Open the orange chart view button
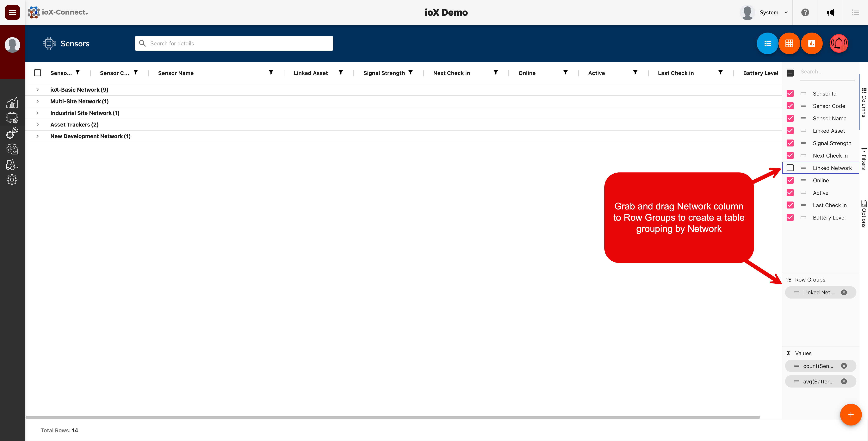Image resolution: width=868 pixels, height=441 pixels. coord(811,43)
